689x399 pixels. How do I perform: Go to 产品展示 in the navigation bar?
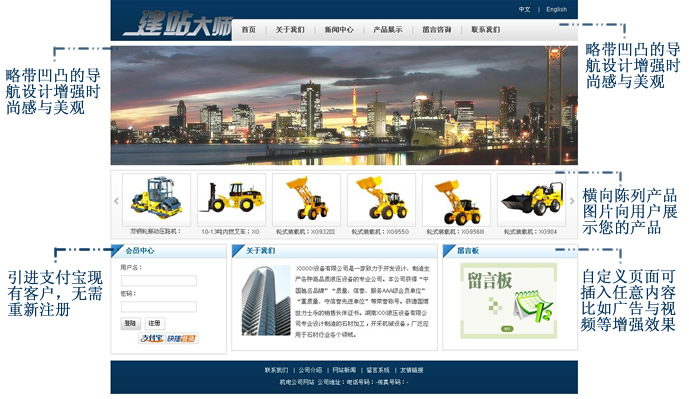click(x=388, y=29)
